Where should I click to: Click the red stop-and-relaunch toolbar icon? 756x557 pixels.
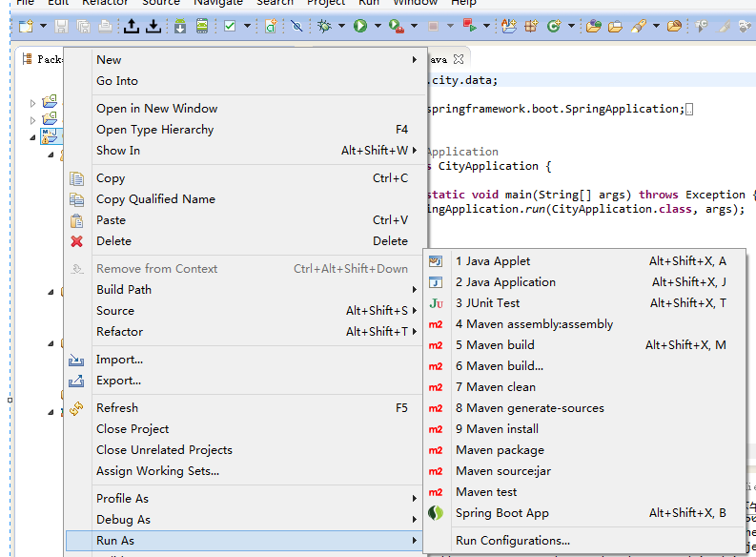469,25
